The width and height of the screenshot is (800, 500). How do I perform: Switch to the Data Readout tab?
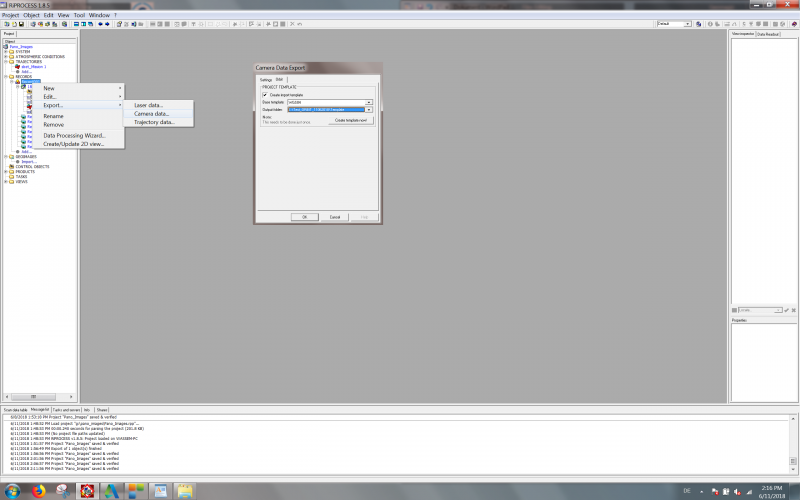[768, 34]
